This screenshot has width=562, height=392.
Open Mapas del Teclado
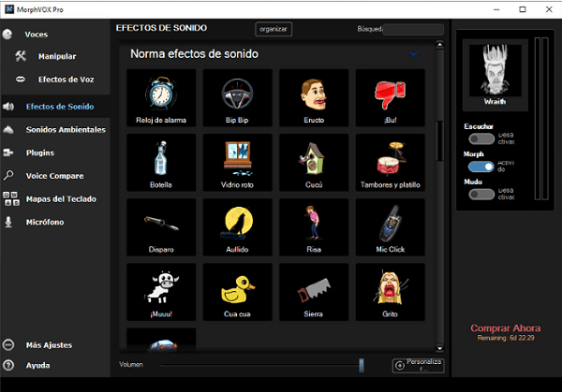point(61,199)
